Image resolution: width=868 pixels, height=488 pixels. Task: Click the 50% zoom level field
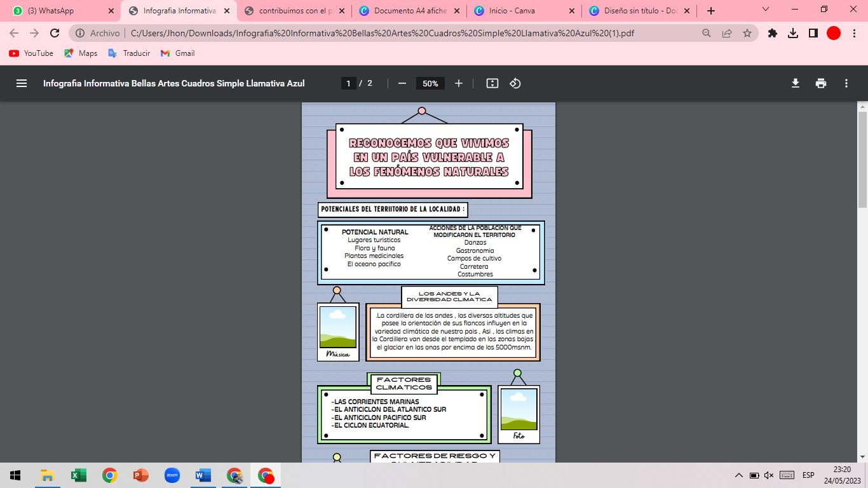click(430, 83)
